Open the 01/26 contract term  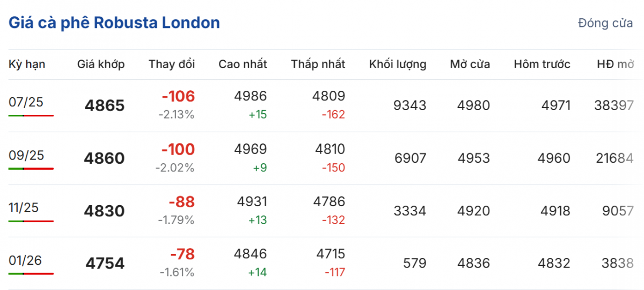(x=25, y=260)
